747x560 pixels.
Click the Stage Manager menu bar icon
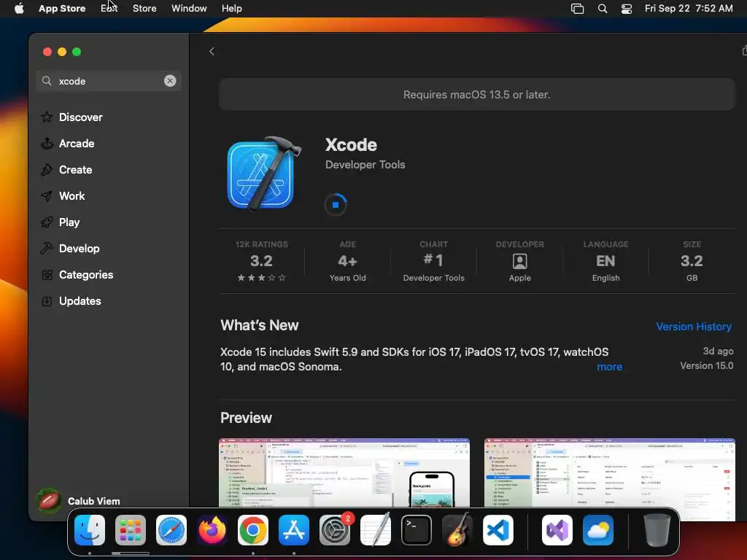pyautogui.click(x=578, y=9)
